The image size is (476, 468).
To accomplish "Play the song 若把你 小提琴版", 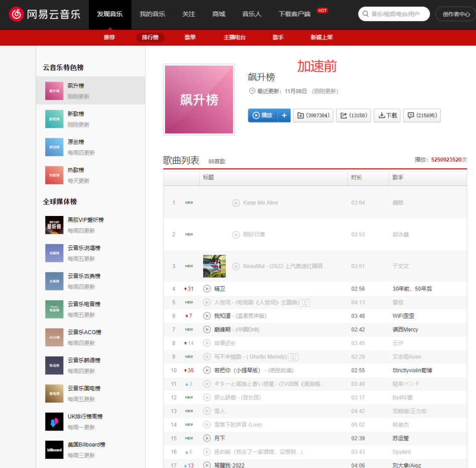I will (x=207, y=370).
